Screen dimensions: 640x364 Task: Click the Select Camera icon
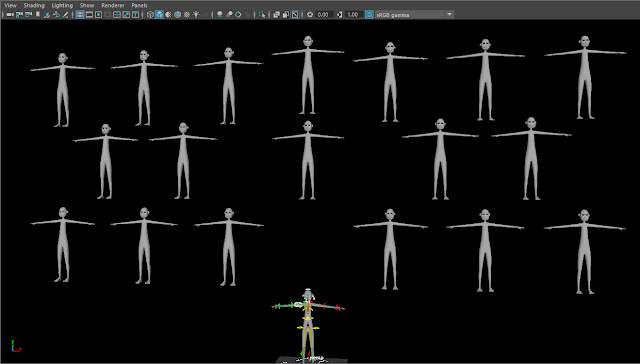[x=9, y=15]
